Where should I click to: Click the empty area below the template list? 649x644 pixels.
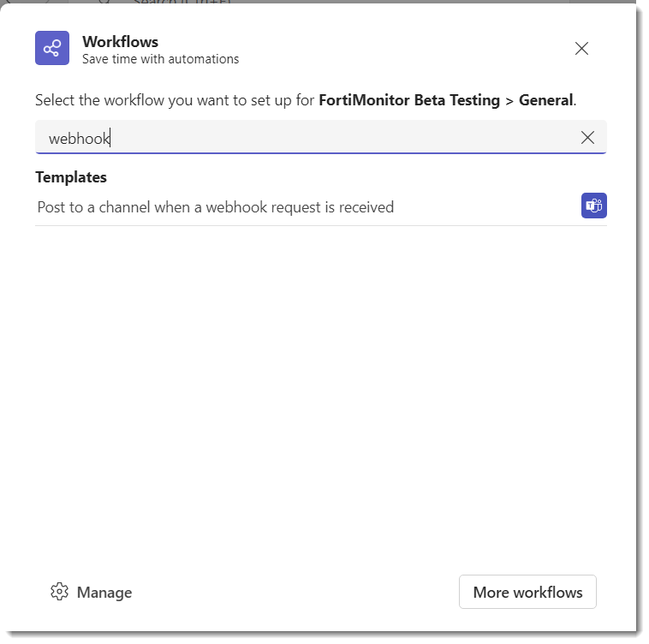tap(321, 385)
